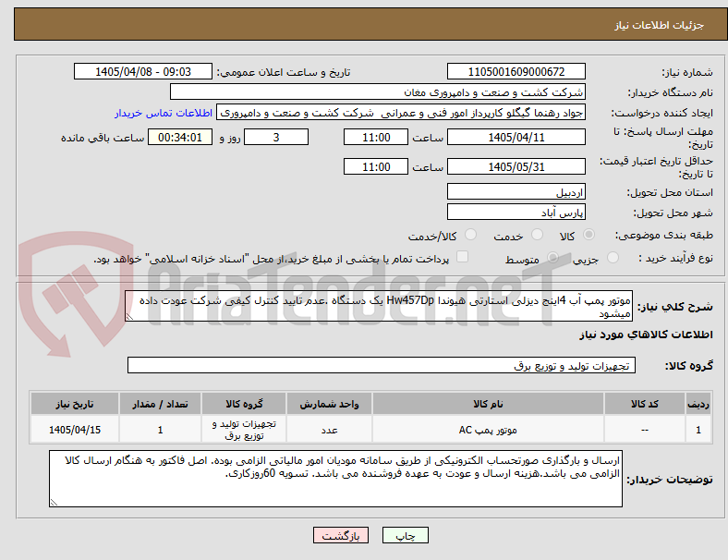
Task: Click the row's goods group cell تجهیزات تولید و توزیع برق
Action: pyautogui.click(x=244, y=430)
